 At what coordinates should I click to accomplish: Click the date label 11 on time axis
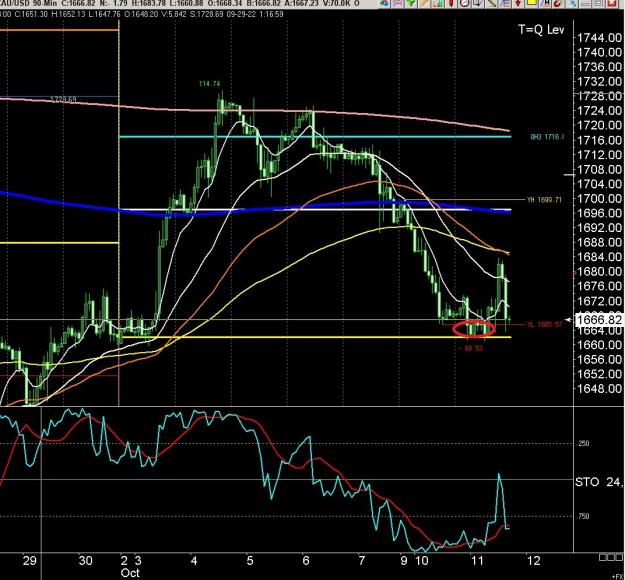(477, 561)
